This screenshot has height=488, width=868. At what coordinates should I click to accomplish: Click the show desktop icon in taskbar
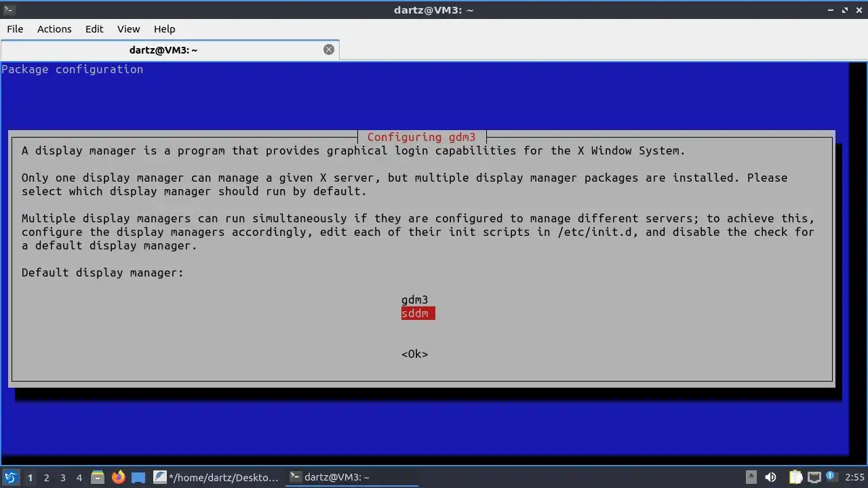[138, 477]
